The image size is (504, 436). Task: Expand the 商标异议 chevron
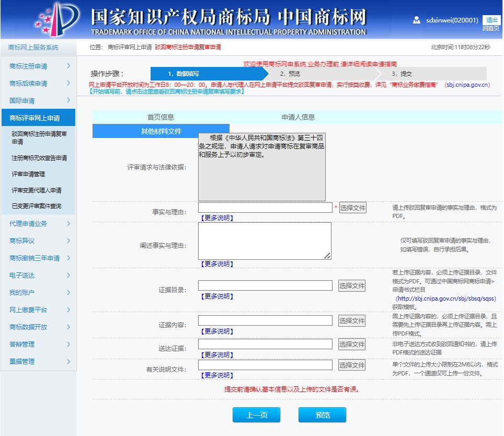[68, 240]
